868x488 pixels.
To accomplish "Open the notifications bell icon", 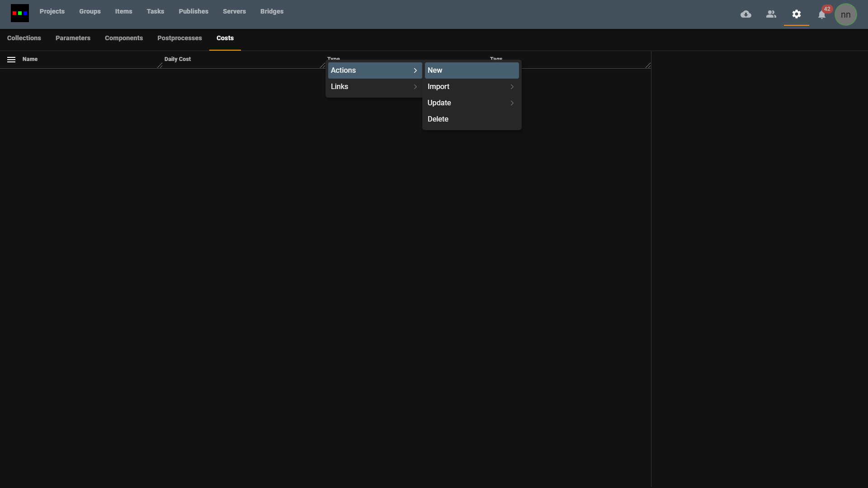I will (x=822, y=15).
